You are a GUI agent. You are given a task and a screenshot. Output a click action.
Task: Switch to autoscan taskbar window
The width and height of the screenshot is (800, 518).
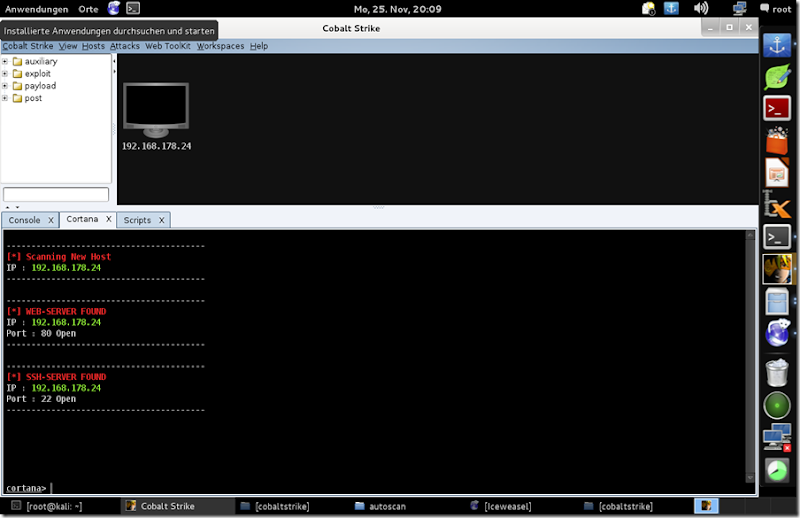381,506
